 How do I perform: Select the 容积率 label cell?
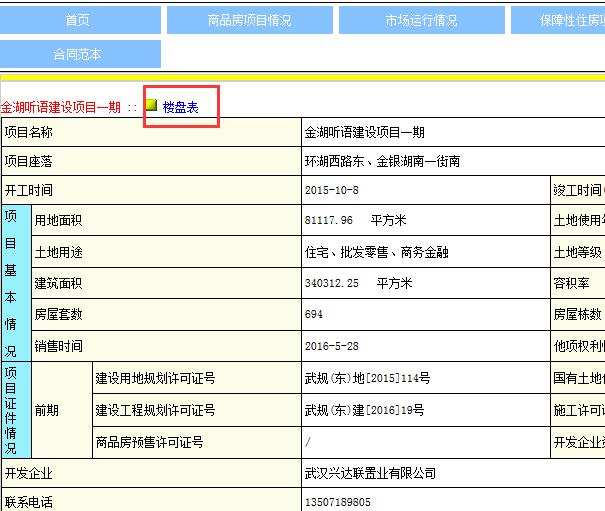point(578,283)
